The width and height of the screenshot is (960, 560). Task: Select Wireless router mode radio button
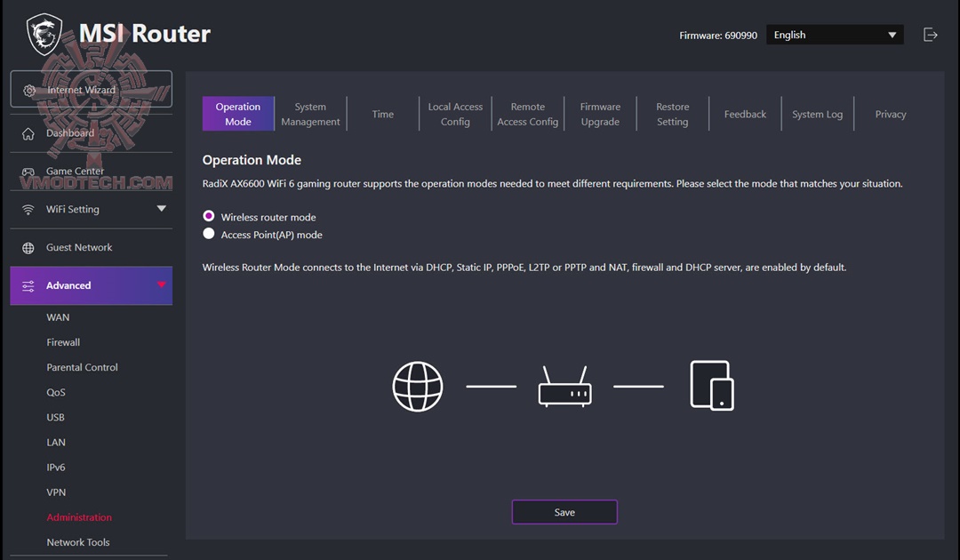click(x=209, y=216)
